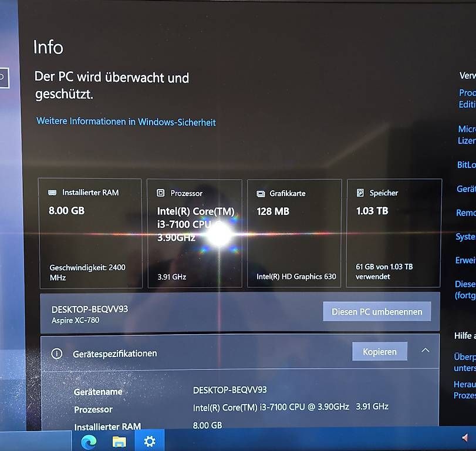This screenshot has width=476, height=451.
Task: Click the Info page heading
Action: tap(48, 47)
